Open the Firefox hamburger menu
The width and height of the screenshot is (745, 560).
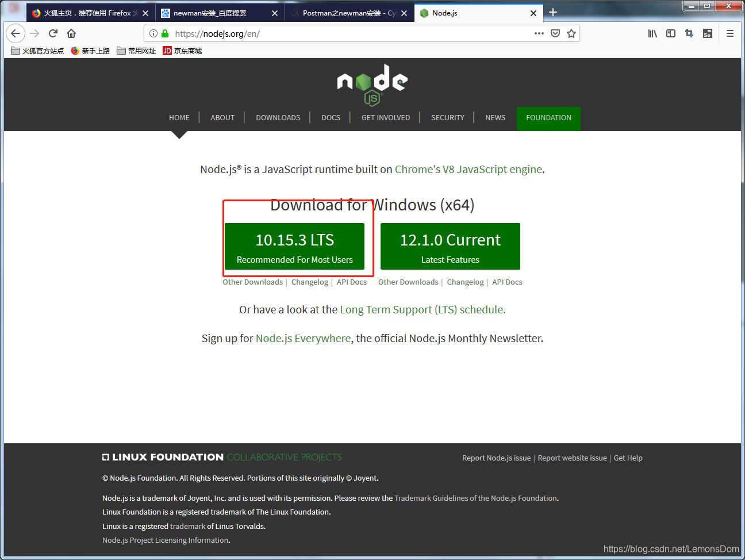(x=730, y=33)
